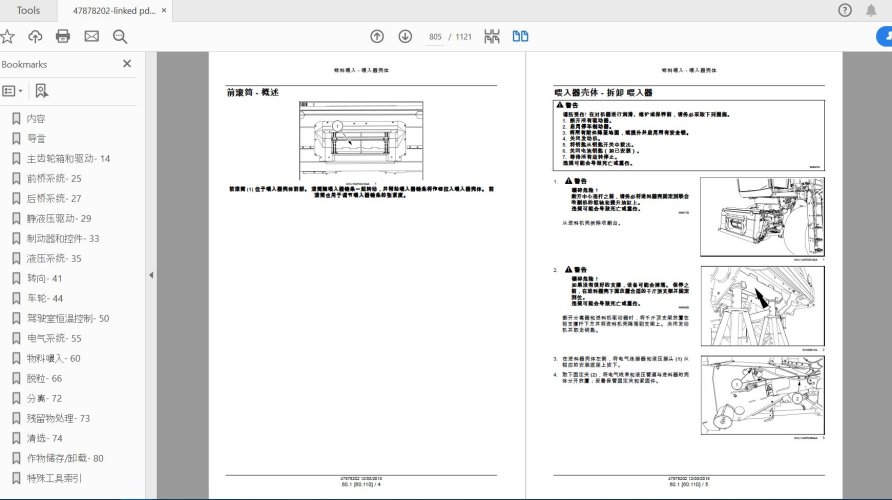Click the email envelope icon
The image size is (892, 500).
(91, 36)
